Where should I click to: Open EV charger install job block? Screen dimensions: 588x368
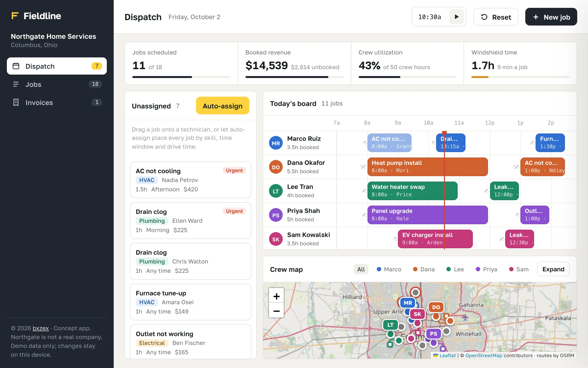click(x=435, y=239)
